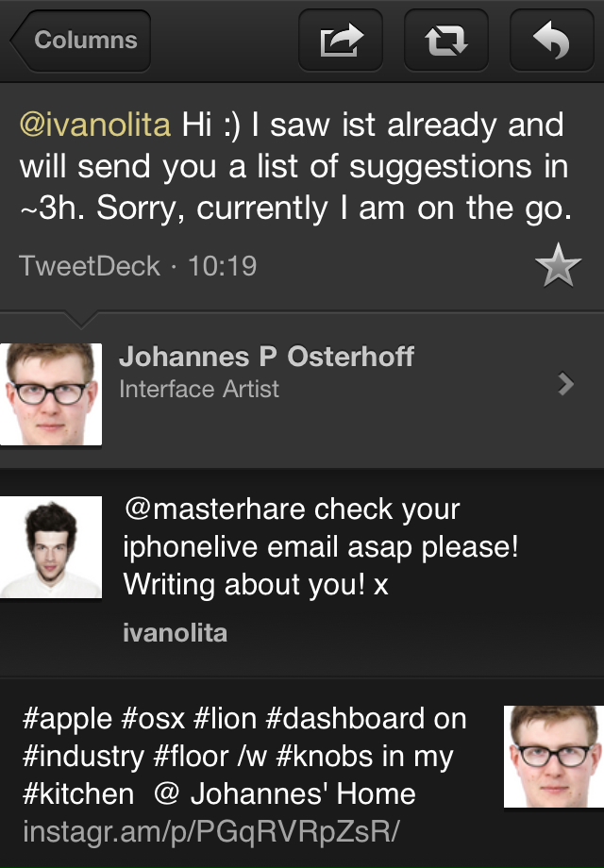The image size is (604, 868).
Task: Tap the share/export icon
Action: click(x=341, y=42)
